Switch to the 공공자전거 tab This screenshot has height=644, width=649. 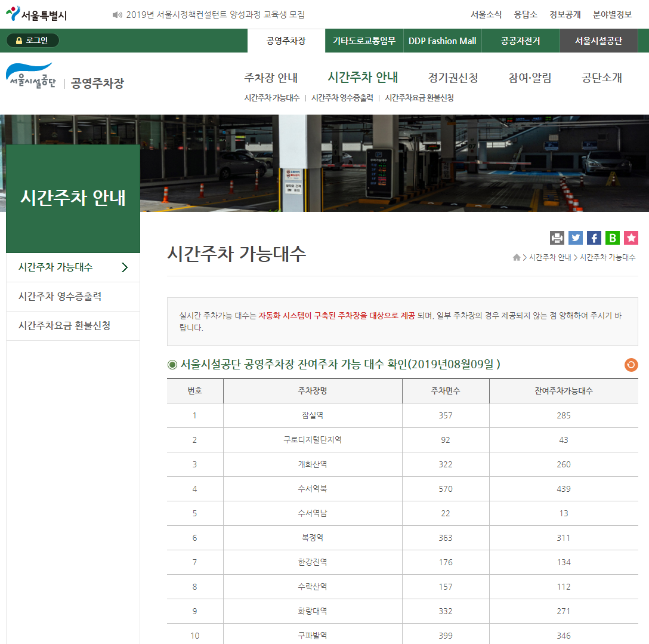pos(518,41)
